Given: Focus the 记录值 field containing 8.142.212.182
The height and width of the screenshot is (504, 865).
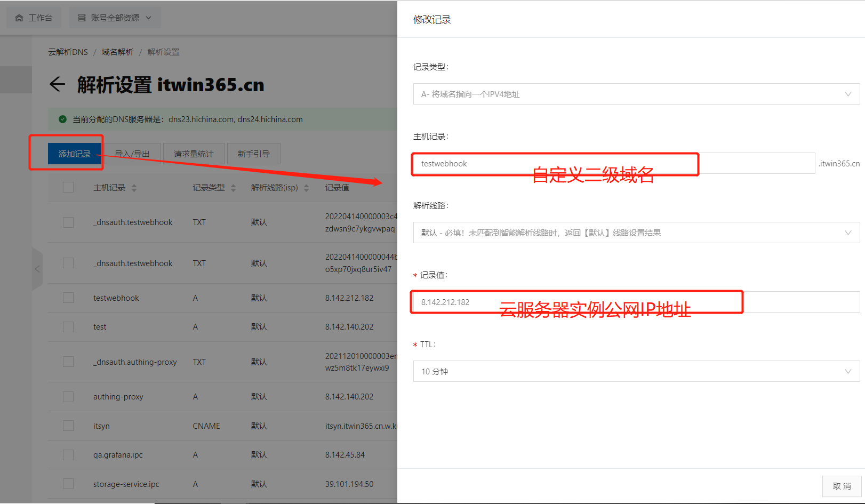Looking at the screenshot, I should [636, 302].
